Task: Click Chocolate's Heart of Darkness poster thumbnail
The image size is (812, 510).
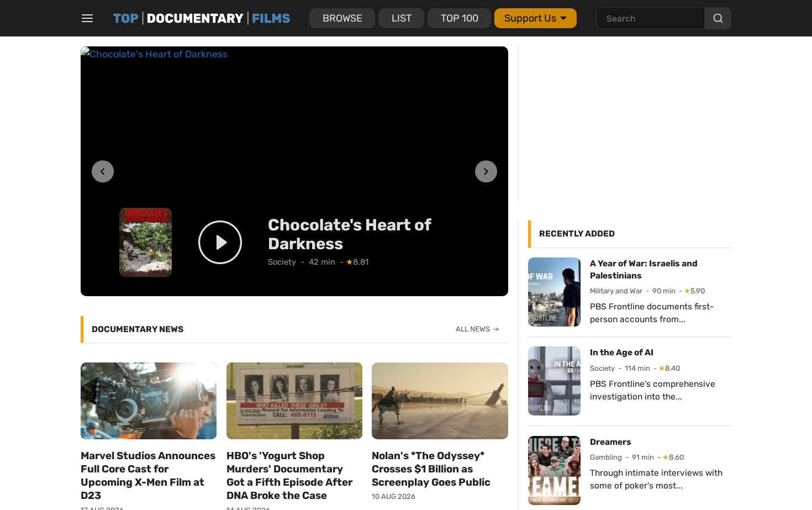Action: click(x=145, y=242)
